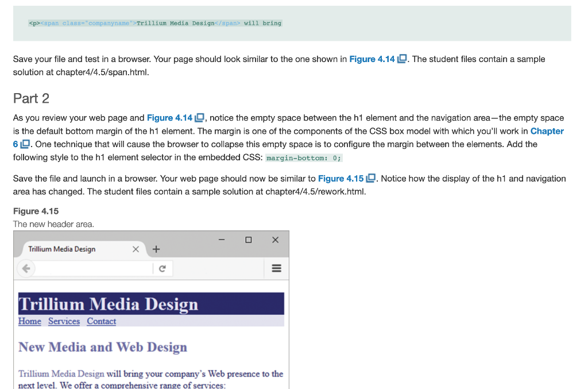Viewport: 588px width, 389px height.
Task: Open the external-link icon beside Chapter 6
Action: [25, 144]
